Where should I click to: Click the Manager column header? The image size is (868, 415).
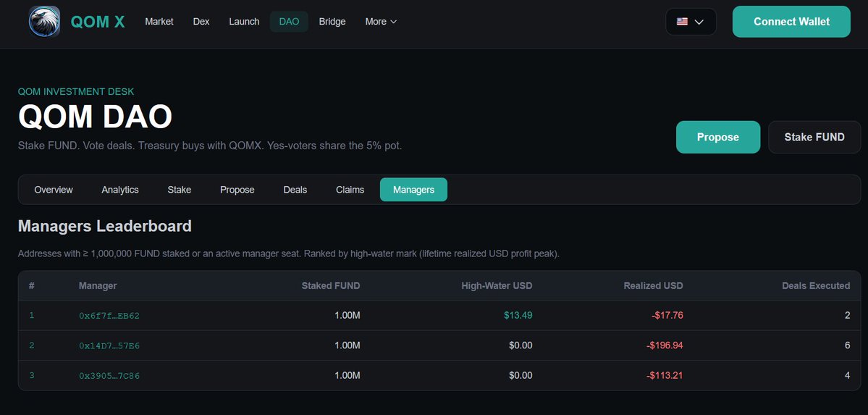click(98, 286)
